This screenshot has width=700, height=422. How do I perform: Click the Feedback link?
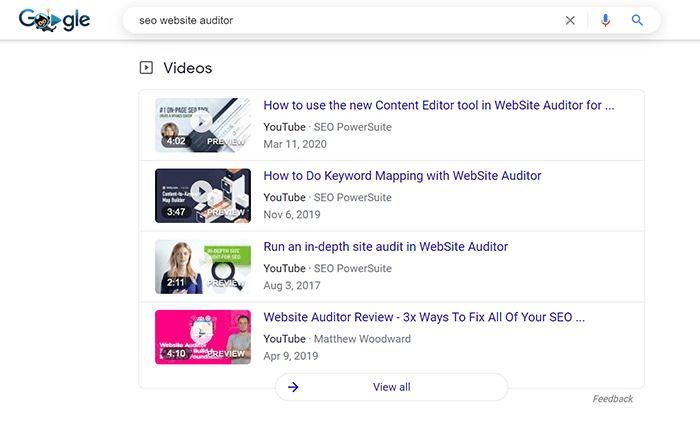612,399
